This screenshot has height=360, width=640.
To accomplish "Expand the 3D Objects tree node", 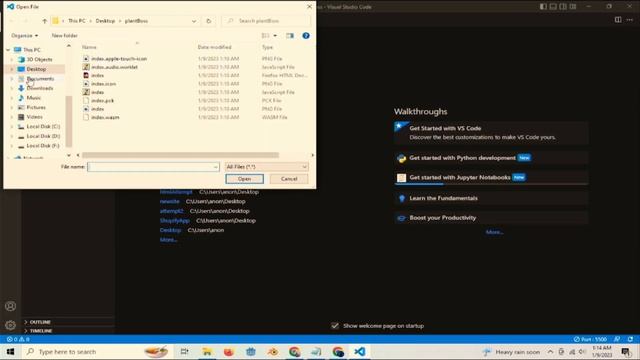I will [12, 60].
